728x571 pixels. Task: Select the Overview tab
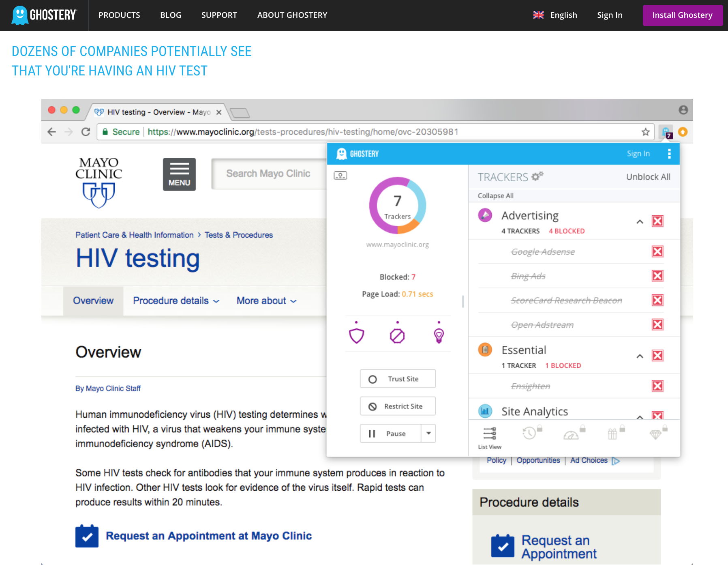click(x=93, y=301)
